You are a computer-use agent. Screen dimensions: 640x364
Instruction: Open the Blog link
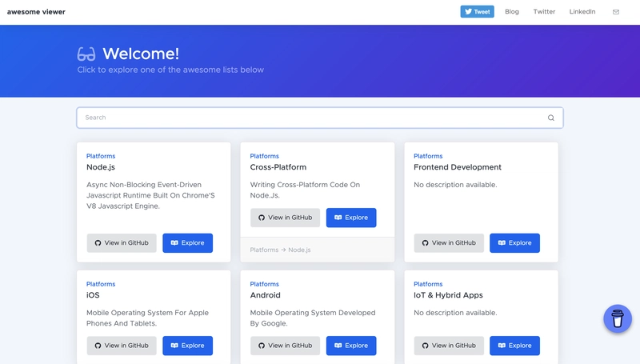coord(512,11)
